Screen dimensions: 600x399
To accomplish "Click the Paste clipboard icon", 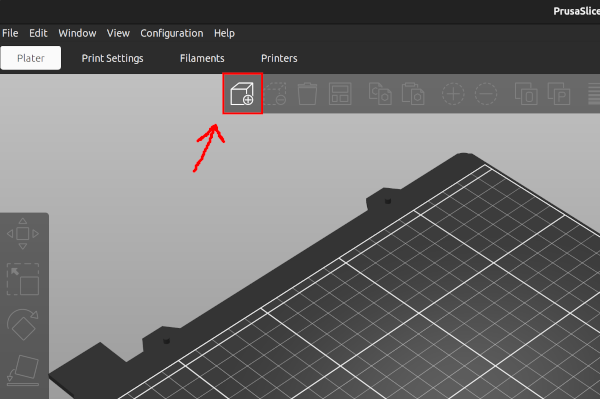I will coord(413,94).
